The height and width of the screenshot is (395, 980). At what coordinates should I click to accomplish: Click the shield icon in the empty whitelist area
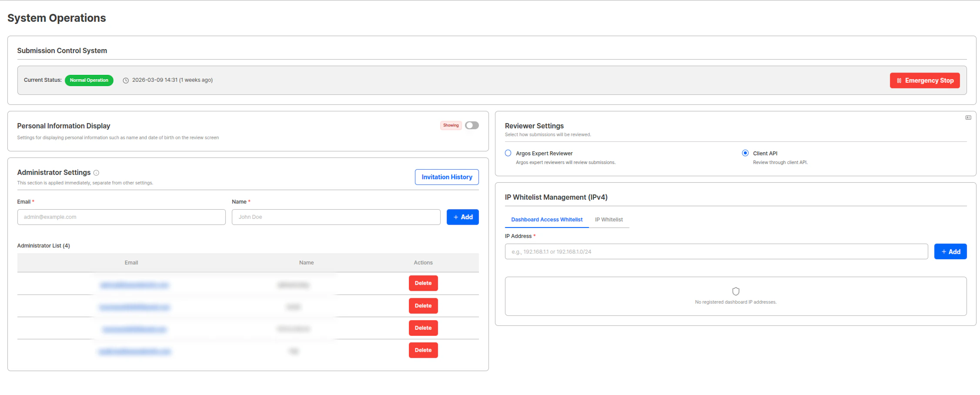point(735,291)
